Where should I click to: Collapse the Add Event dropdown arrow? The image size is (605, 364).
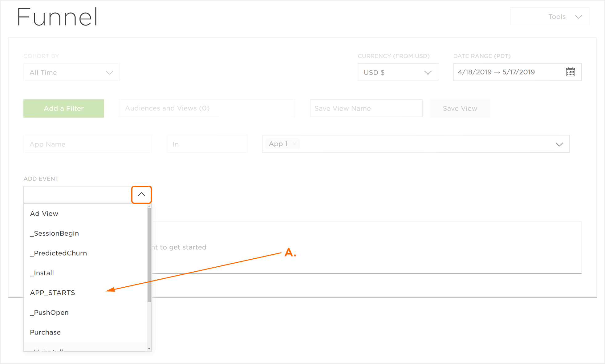[x=141, y=195]
